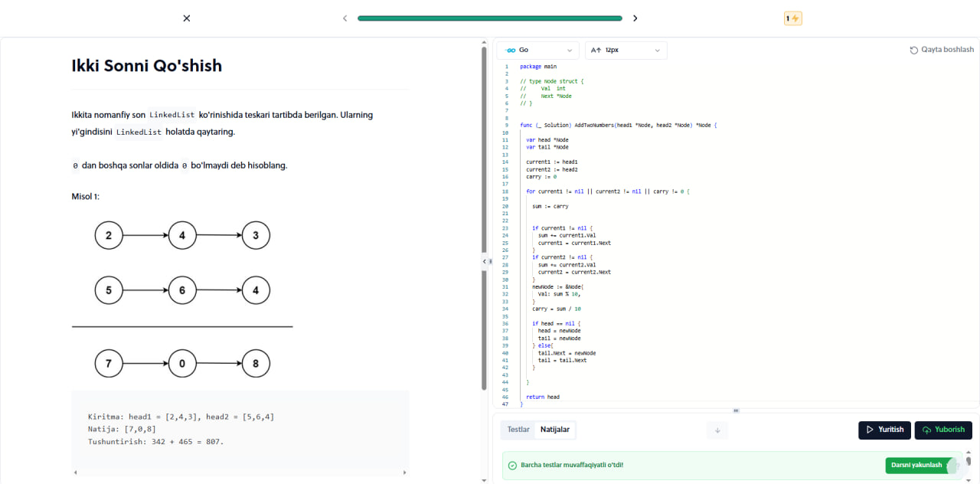This screenshot has height=484, width=980.
Task: Click the lesson progress bar
Action: (490, 18)
